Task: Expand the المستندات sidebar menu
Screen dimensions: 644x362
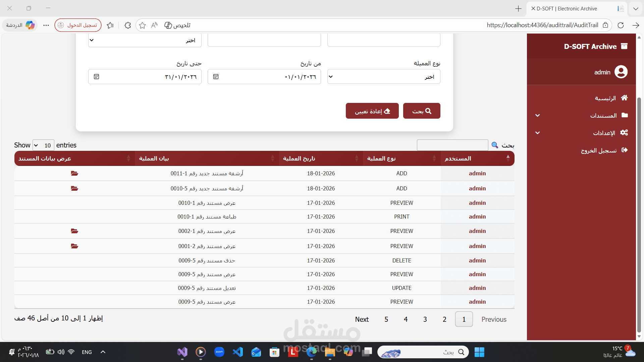Action: (x=537, y=116)
